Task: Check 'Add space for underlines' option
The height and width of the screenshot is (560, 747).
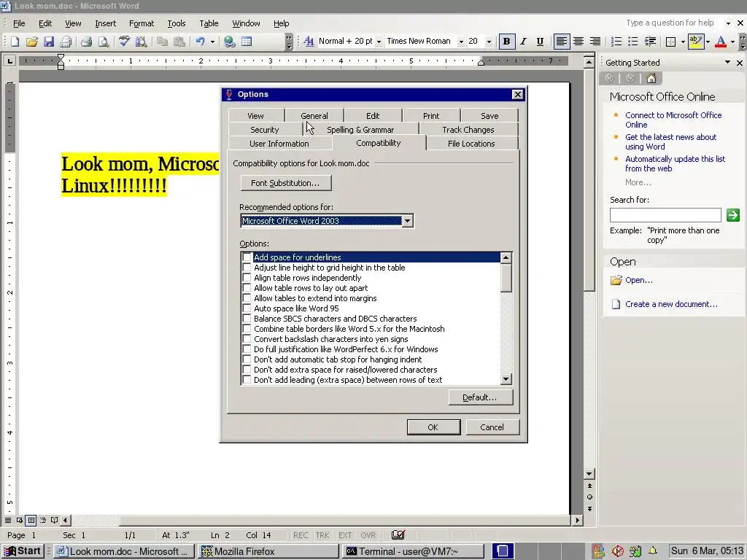Action: pos(247,257)
